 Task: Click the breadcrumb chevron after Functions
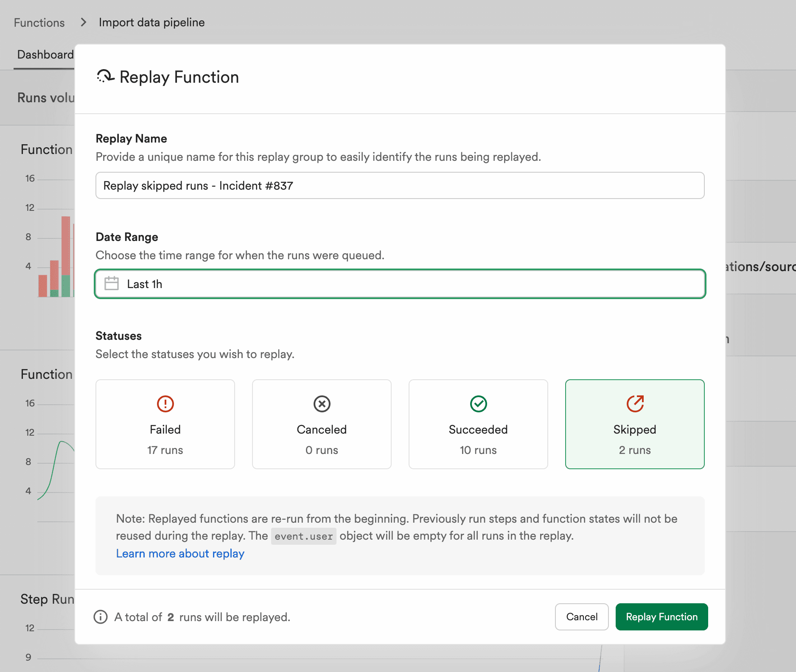point(83,22)
